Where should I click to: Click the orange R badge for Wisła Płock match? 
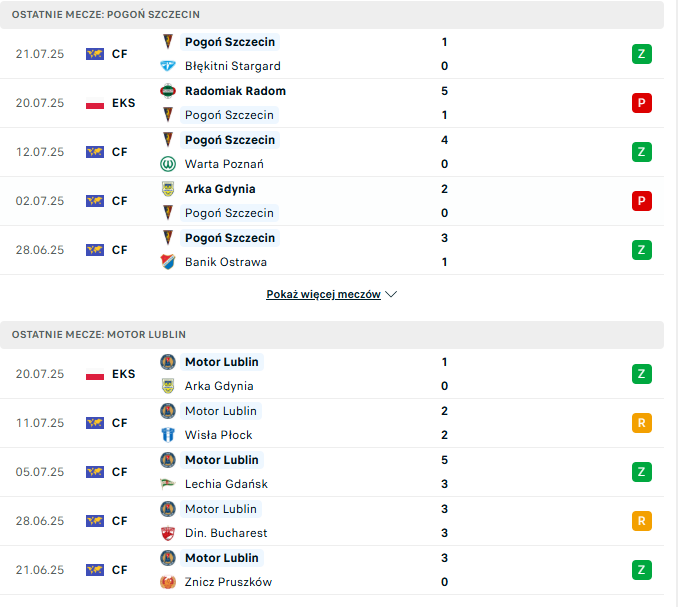(642, 423)
